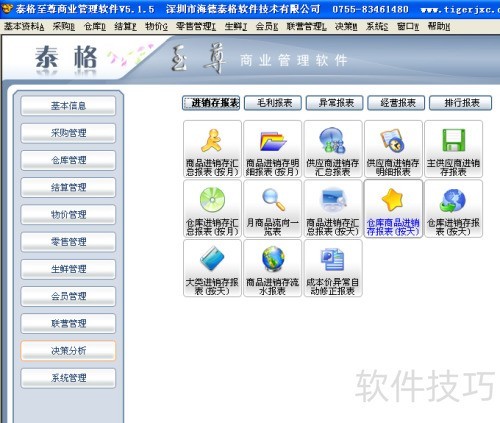
Task: Switch to 进销存报表 tab
Action: coord(211,103)
